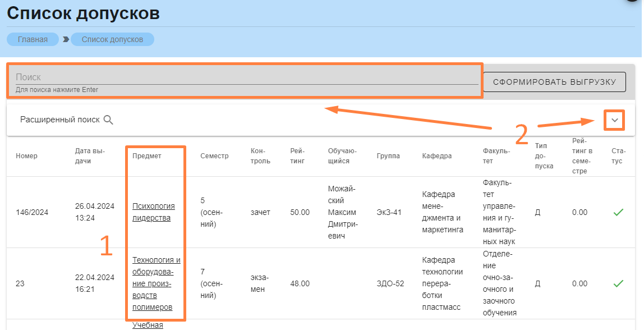Image resolution: width=644 pixels, height=330 pixels.
Task: Focus the Поиск search field
Action: [245, 77]
